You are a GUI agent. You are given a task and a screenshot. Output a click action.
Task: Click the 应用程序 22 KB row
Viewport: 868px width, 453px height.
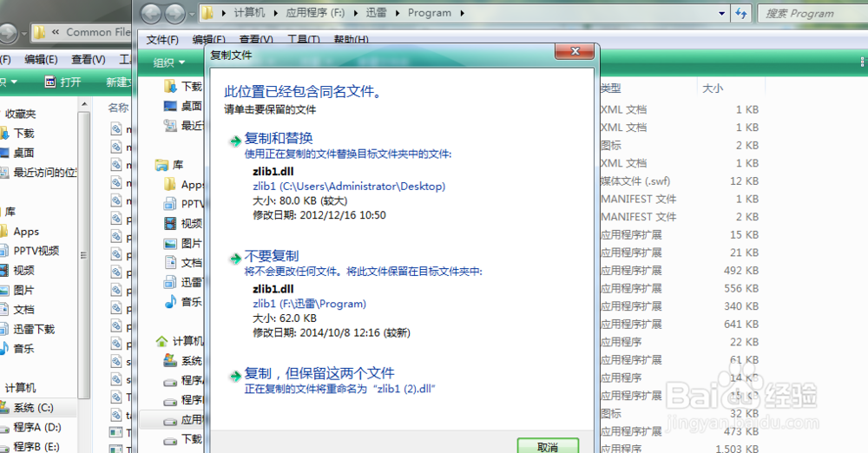coord(680,342)
